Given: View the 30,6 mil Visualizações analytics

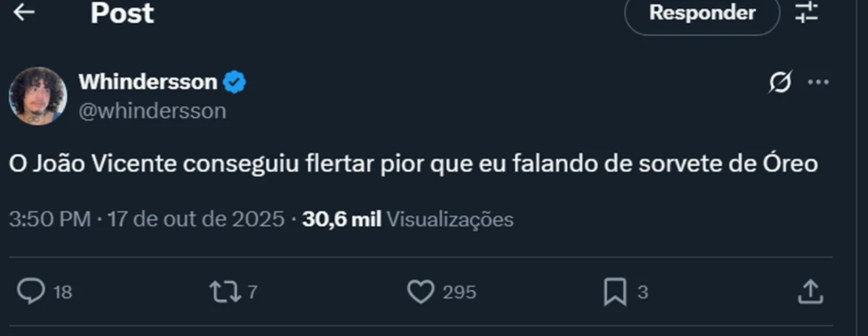Looking at the screenshot, I should coord(408,219).
